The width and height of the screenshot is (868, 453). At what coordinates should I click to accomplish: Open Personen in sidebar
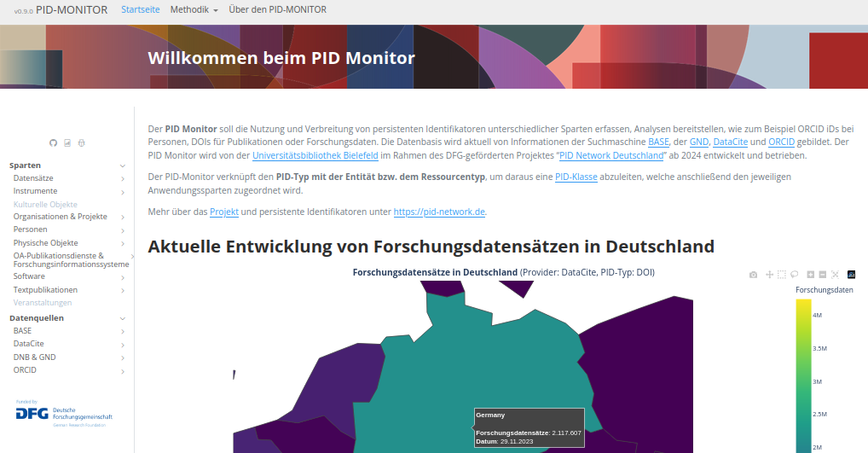point(31,229)
